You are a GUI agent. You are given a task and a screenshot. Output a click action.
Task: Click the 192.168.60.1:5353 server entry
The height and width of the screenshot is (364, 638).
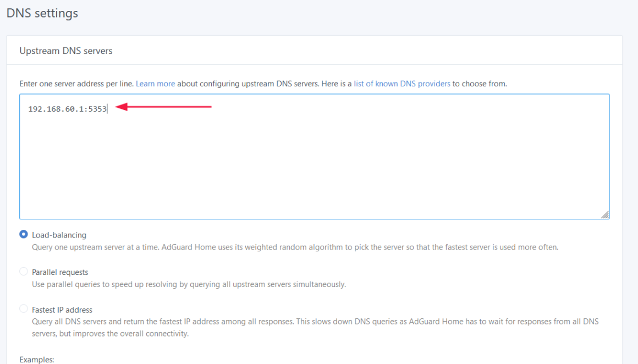click(68, 109)
